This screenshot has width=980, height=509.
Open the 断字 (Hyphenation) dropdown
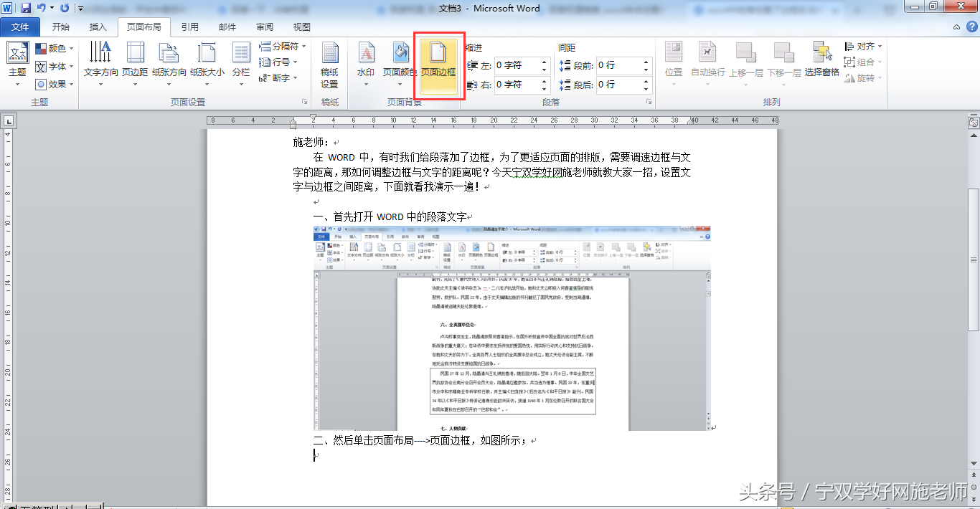pyautogui.click(x=278, y=78)
